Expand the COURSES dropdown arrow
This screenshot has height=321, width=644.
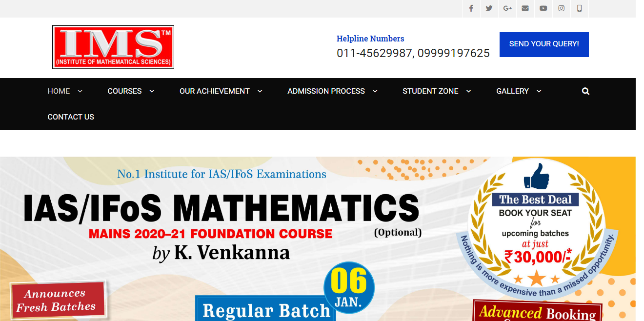(152, 91)
